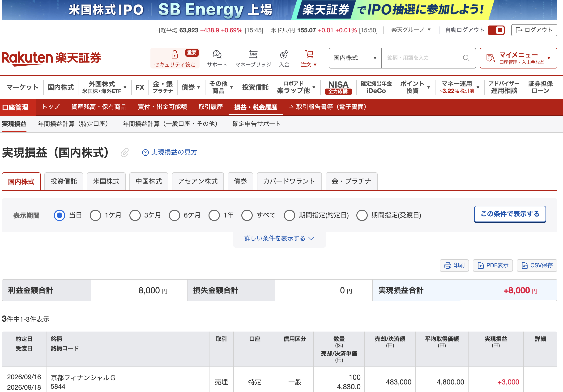This screenshot has height=392, width=563.
Task: Select the すべて period radio button
Action: 247,215
